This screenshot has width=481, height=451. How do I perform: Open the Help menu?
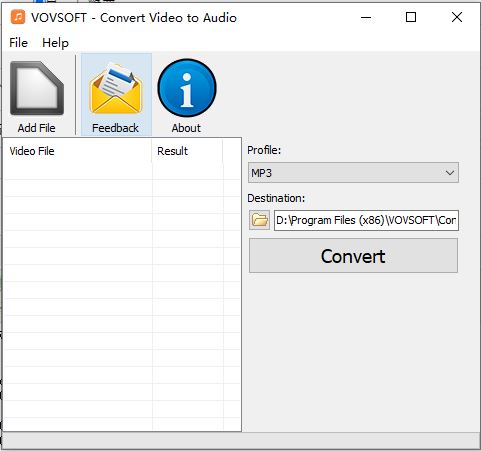click(55, 43)
